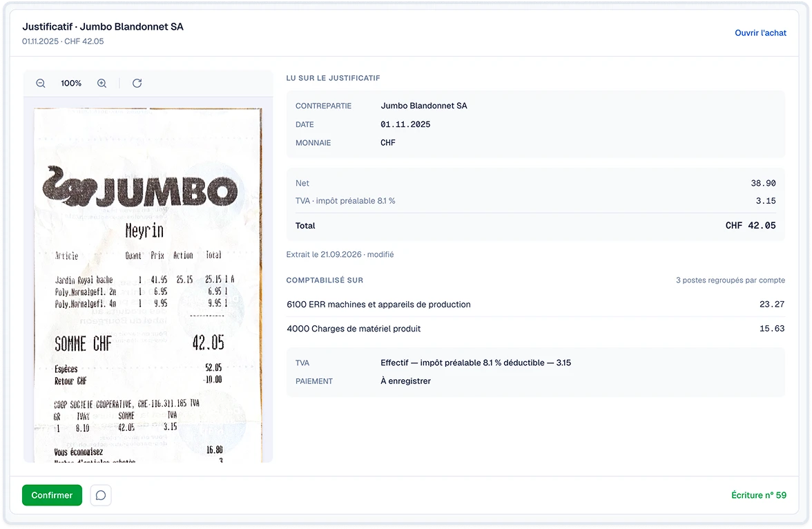
Task: Click payment status 'À enregistrer'
Action: coord(405,381)
